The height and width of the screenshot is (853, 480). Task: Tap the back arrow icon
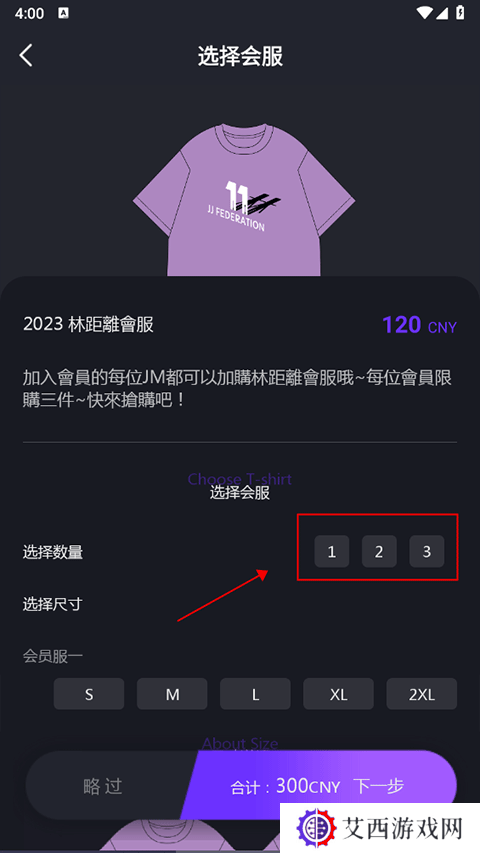(26, 55)
